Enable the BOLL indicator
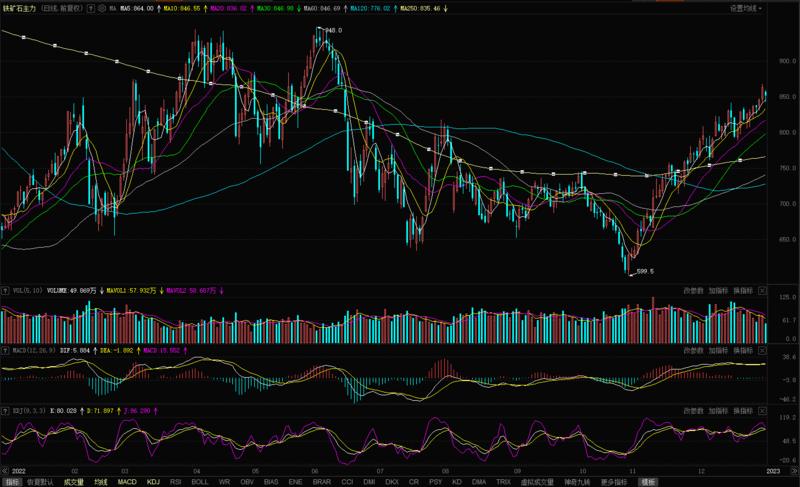The height and width of the screenshot is (487, 800). point(199,482)
